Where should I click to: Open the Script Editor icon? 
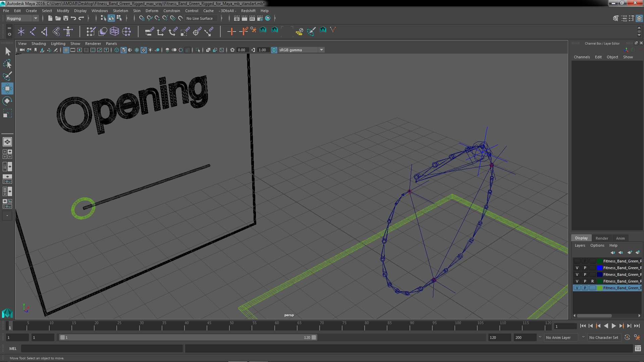tap(638, 349)
